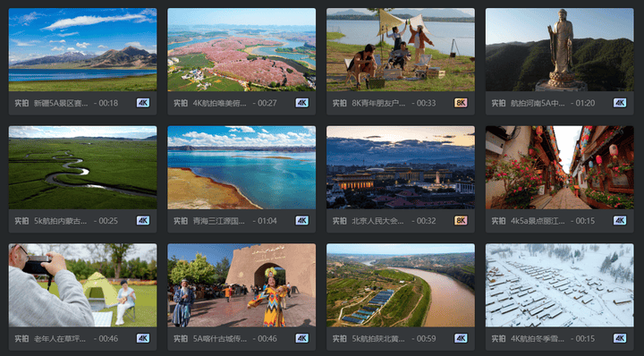Open the Yellow River aerial thumbnail
This screenshot has width=644, height=356.
[401, 285]
